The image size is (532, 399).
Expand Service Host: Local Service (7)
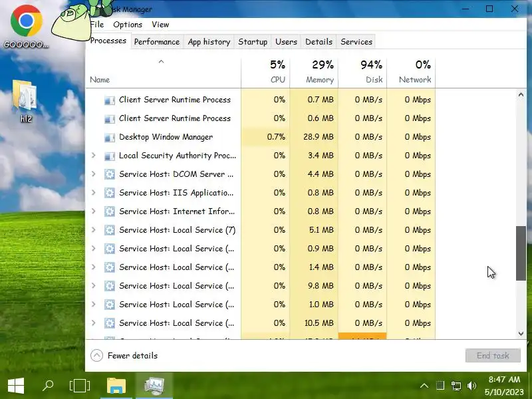tap(94, 230)
